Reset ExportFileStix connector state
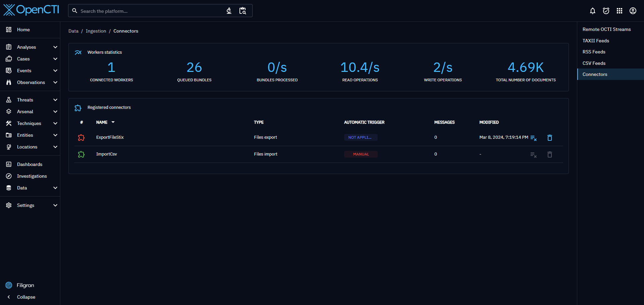The height and width of the screenshot is (305, 644). pyautogui.click(x=533, y=138)
